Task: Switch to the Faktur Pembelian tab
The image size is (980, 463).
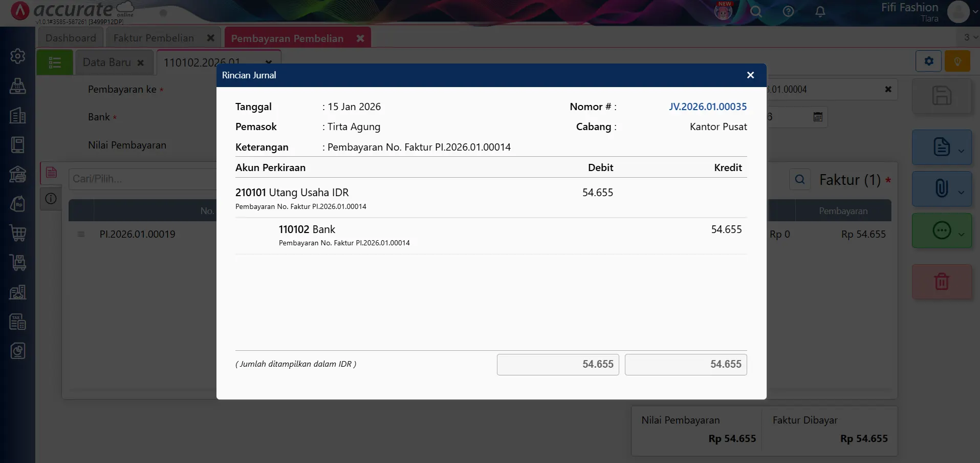Action: pos(154,38)
